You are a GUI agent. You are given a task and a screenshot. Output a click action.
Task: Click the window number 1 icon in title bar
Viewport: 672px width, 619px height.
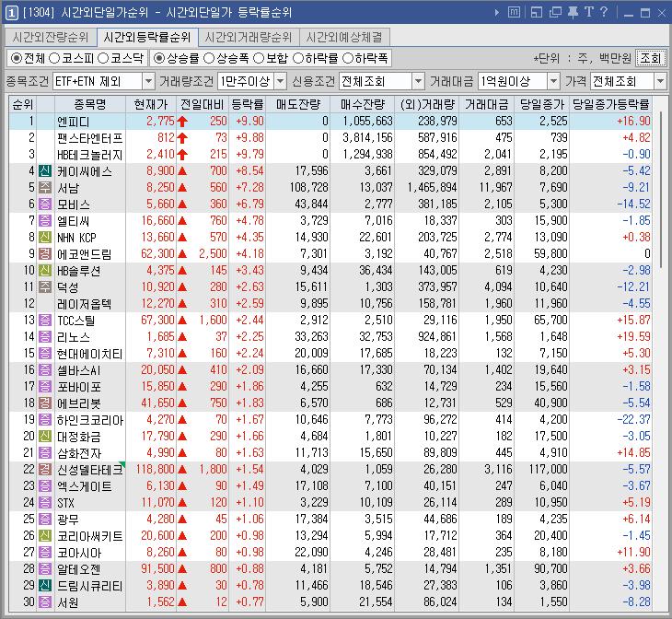point(12,13)
